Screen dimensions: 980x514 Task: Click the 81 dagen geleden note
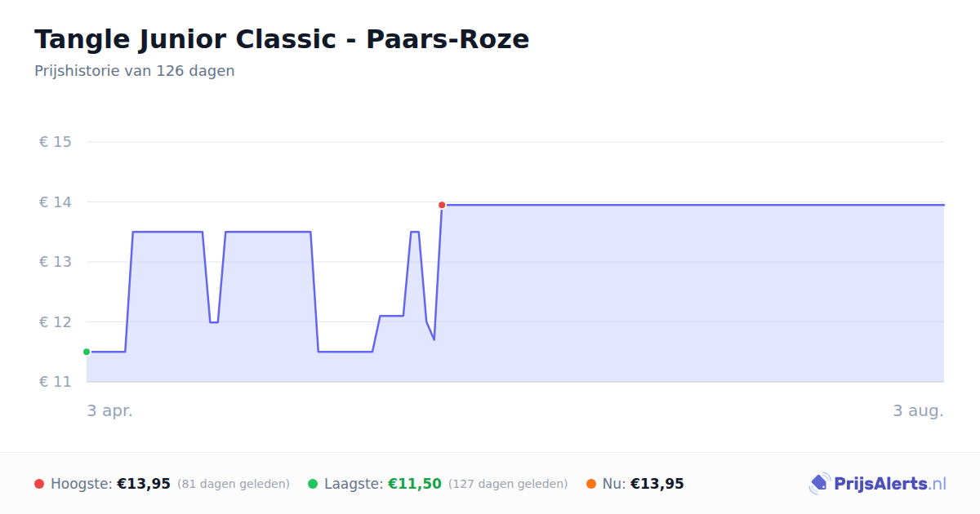(234, 484)
